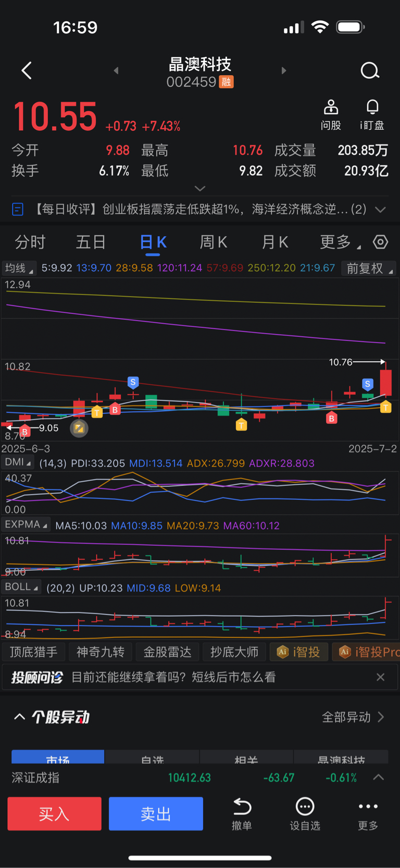Open 全部异动 link
The height and width of the screenshot is (868, 400).
point(353,717)
